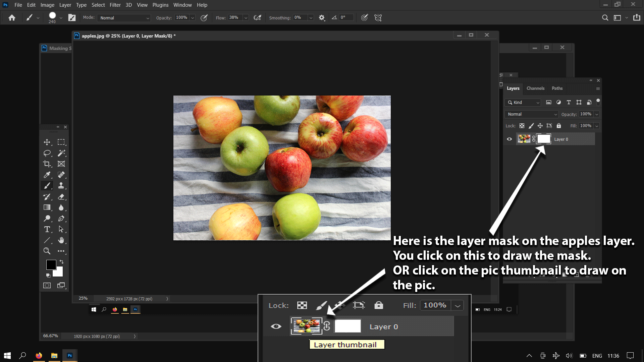This screenshot has height=362, width=644.
Task: Switch to the Channels tab
Action: (535, 88)
